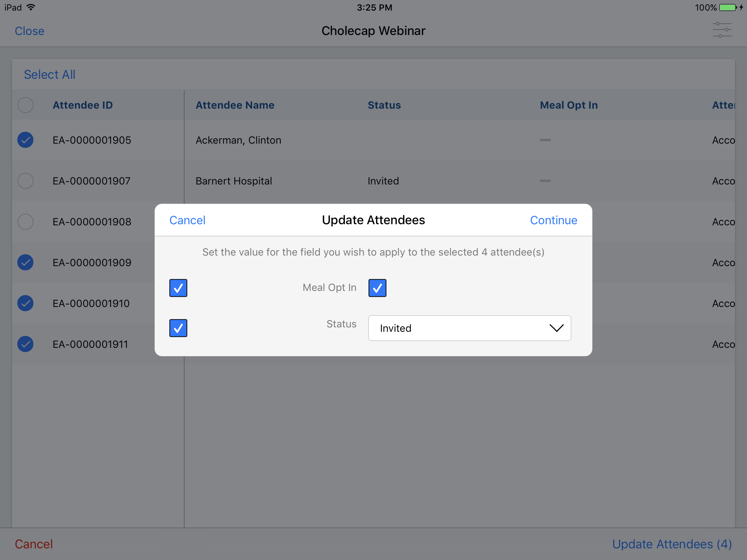The height and width of the screenshot is (560, 747).
Task: Tap the battery status icon
Action: pos(728,7)
